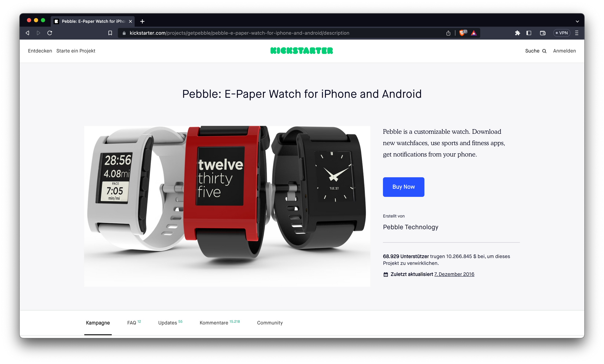Click the Anmelden login button in header
Image resolution: width=604 pixels, height=364 pixels.
[x=564, y=50]
